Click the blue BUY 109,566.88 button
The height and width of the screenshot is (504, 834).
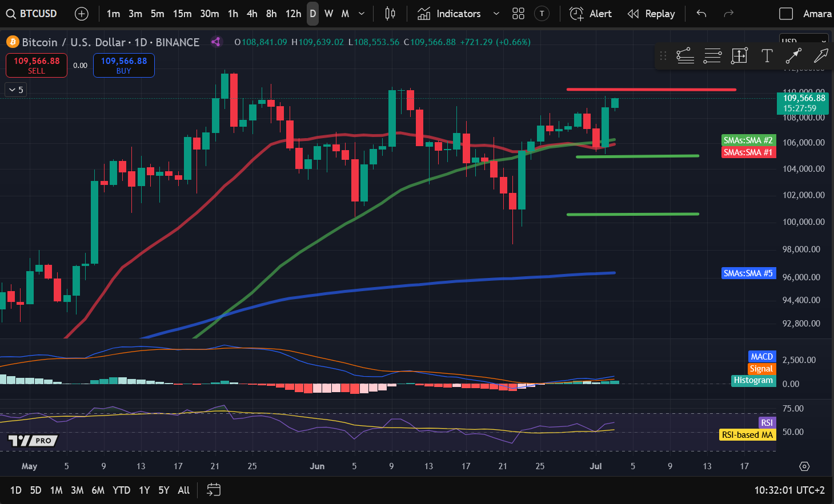[124, 65]
